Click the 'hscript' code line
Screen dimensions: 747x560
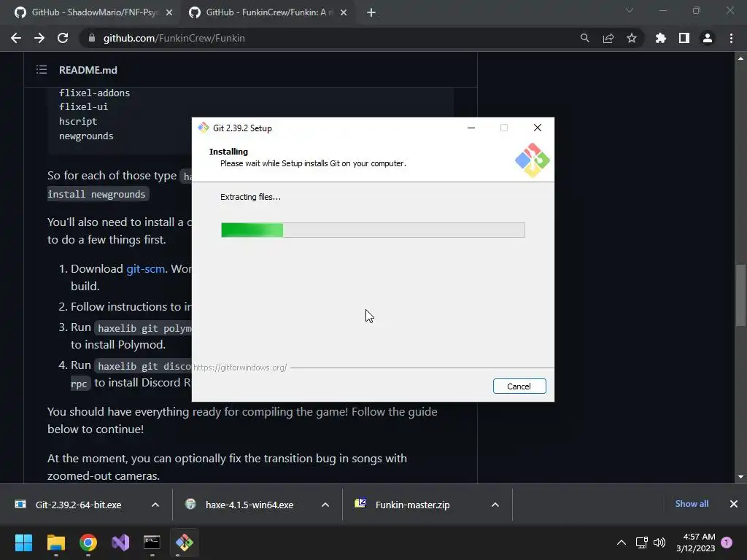(x=77, y=122)
